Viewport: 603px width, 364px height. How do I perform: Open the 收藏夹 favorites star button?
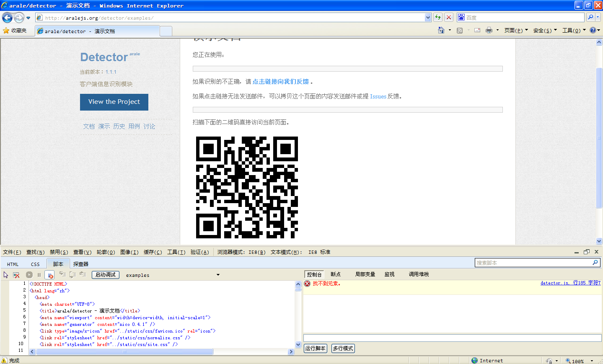[15, 31]
